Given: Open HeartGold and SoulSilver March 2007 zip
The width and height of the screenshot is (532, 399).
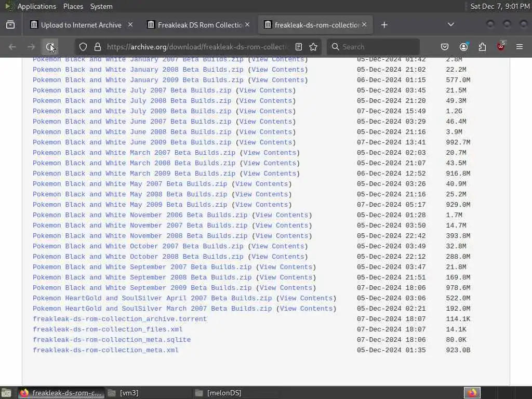Looking at the screenshot, I should pos(152,309).
